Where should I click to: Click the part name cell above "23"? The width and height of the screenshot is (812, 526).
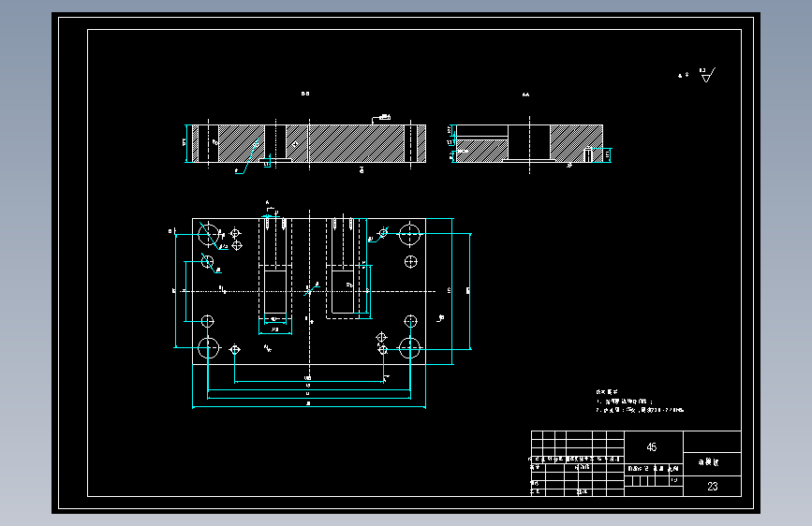click(712, 463)
